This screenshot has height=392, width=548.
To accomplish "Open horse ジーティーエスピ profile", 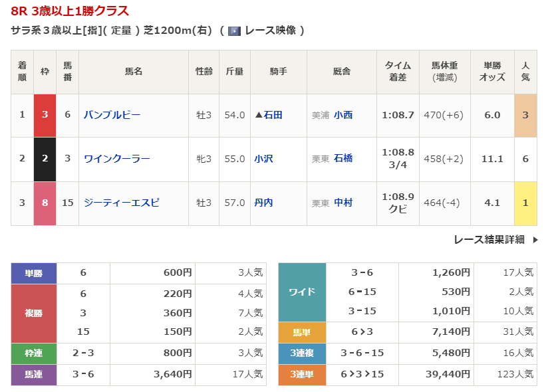I will point(122,203).
